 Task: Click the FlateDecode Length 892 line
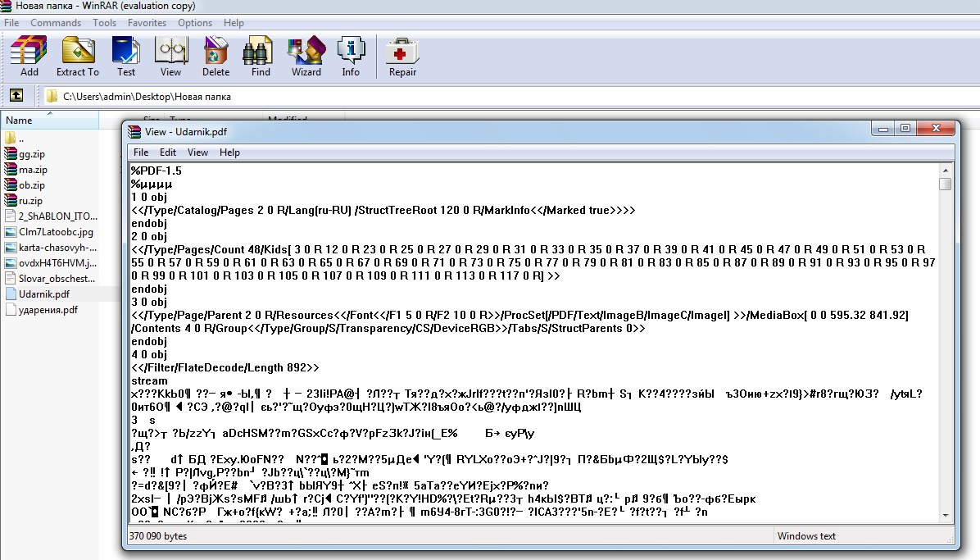225,368
